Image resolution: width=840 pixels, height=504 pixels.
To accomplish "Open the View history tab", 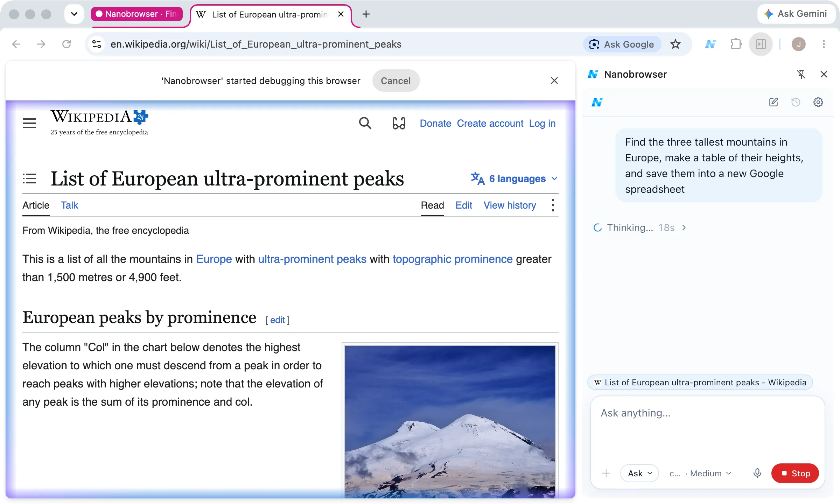I will (x=510, y=205).
